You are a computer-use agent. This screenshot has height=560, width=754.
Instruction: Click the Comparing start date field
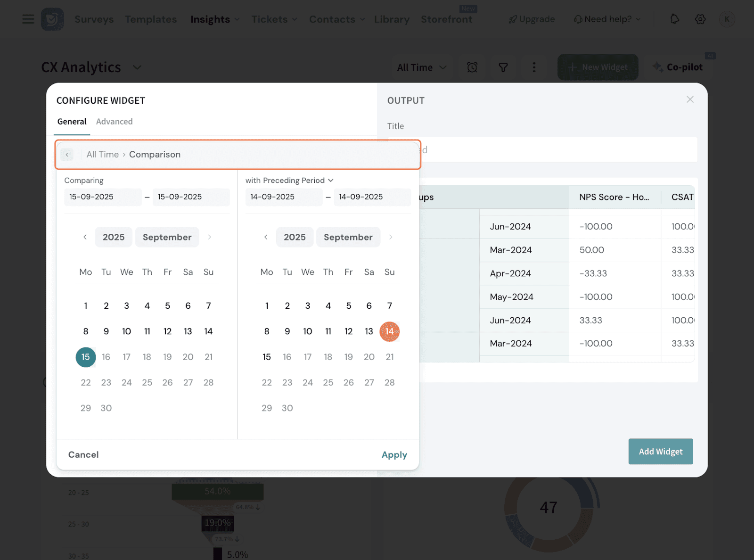102,197
